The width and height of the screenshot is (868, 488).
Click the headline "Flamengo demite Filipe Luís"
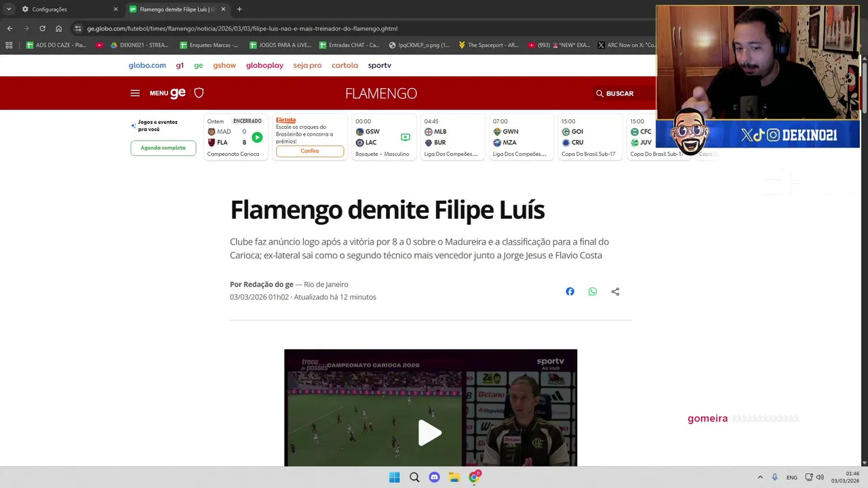387,210
